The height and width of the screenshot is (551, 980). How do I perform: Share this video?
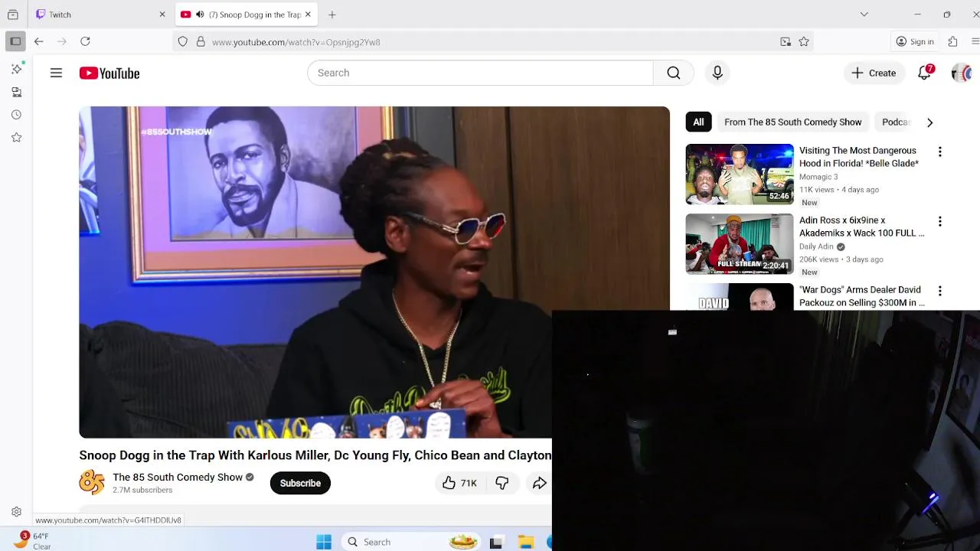click(540, 483)
